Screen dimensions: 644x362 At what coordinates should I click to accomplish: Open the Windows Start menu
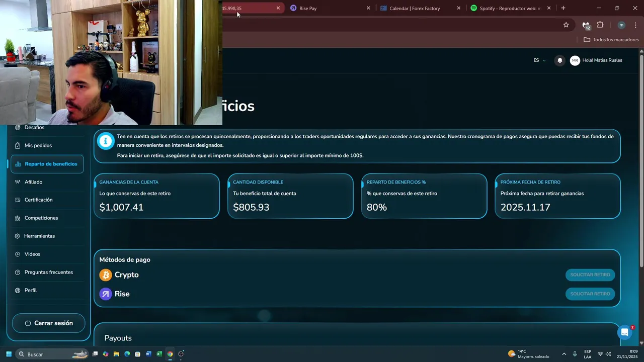(x=9, y=354)
